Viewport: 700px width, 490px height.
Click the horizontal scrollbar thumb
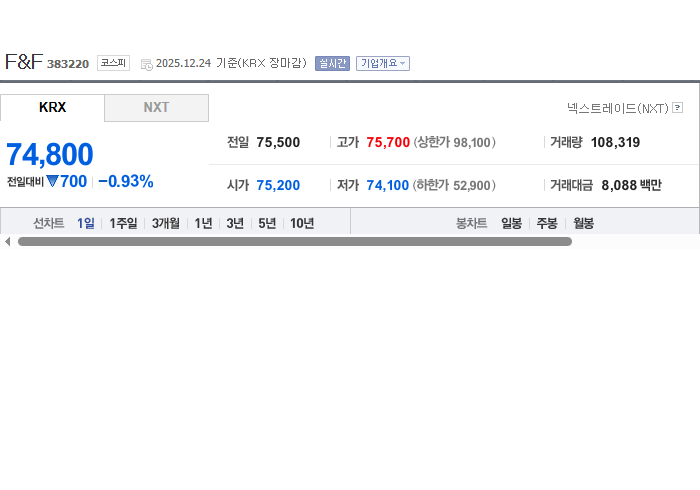[x=295, y=241]
